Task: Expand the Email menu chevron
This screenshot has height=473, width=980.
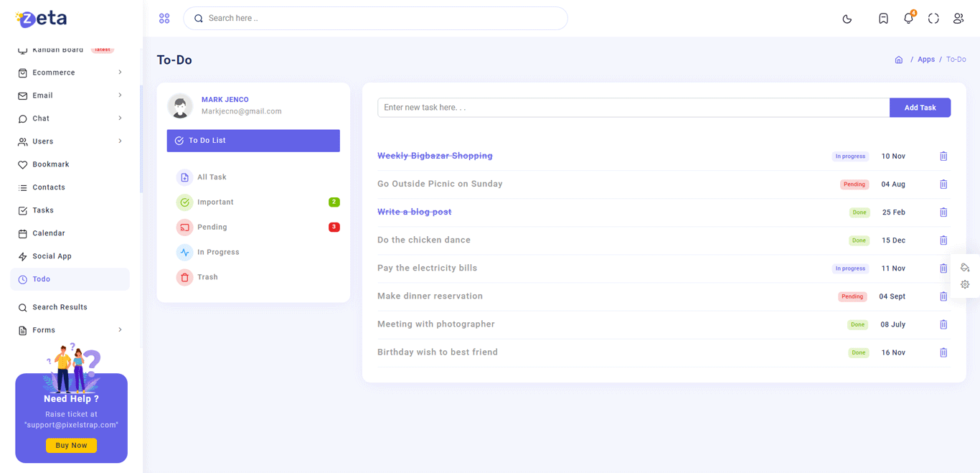Action: tap(120, 95)
